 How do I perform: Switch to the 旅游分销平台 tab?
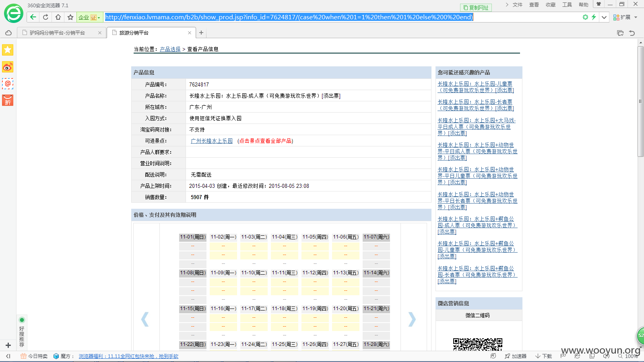(152, 33)
